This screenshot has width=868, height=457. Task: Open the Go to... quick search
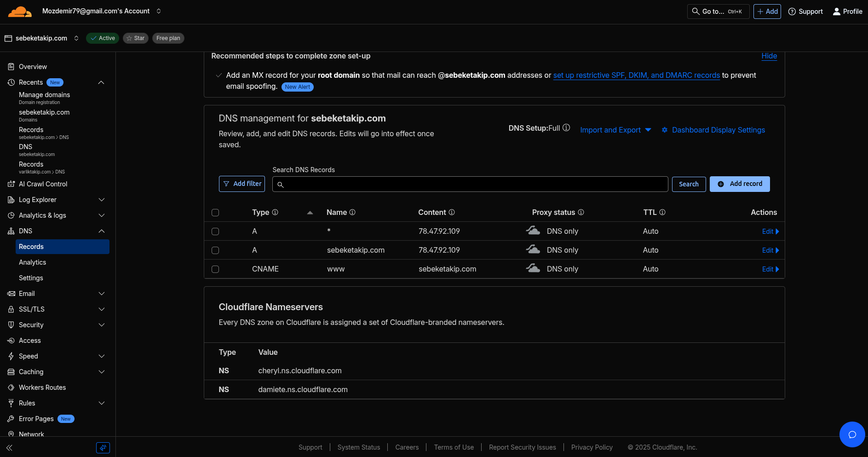click(x=718, y=12)
